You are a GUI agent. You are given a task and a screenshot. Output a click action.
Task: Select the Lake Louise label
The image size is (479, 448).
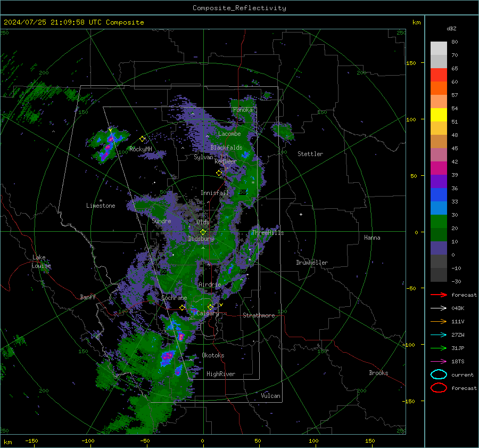41,262
